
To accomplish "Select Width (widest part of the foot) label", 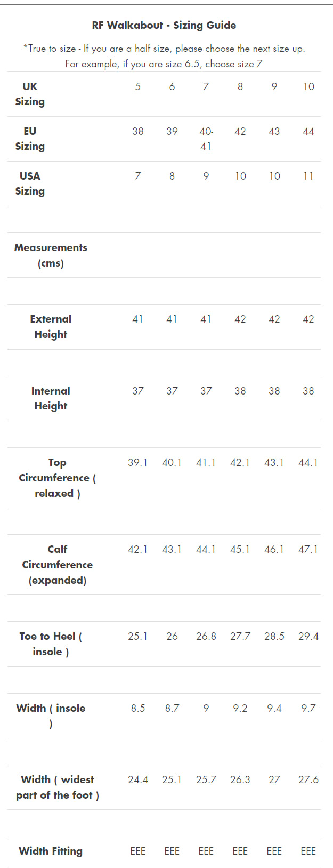I will [57, 787].
